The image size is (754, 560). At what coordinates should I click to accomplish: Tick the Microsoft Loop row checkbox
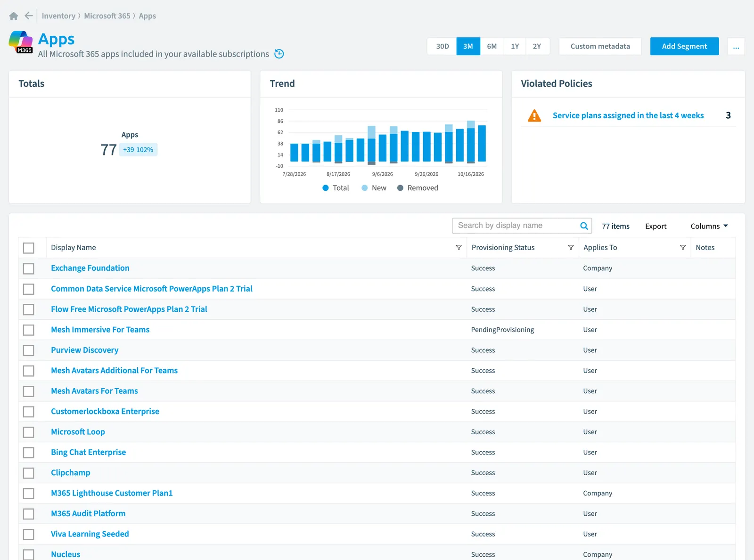pyautogui.click(x=29, y=432)
